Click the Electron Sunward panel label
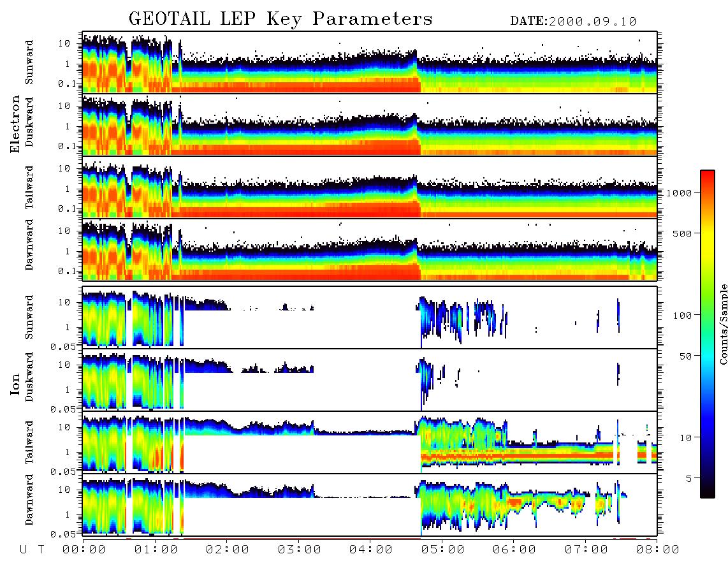This screenshot has width=728, height=561. [x=29, y=62]
